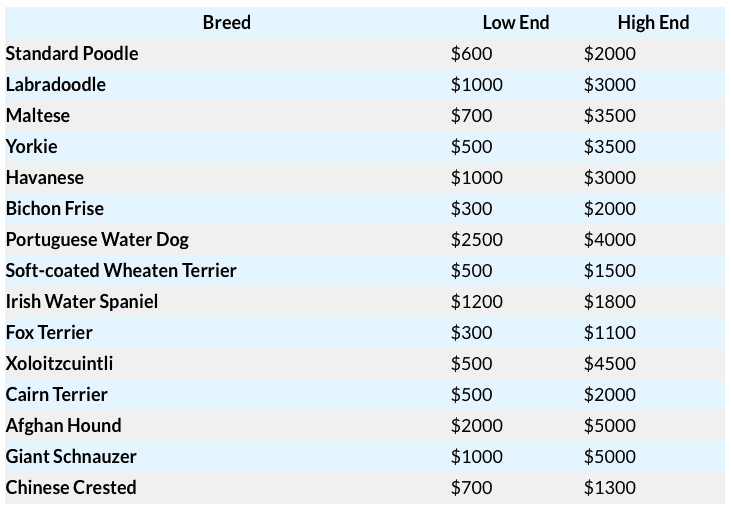Click the Low End column header
This screenshot has height=512, width=732.
pyautogui.click(x=515, y=22)
